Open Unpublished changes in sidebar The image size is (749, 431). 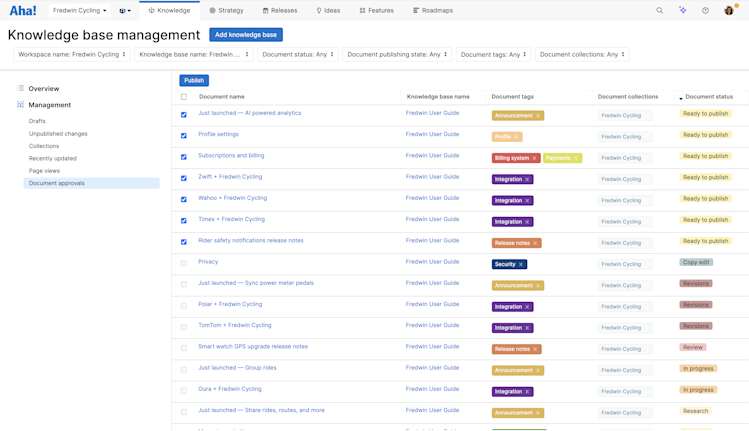(x=58, y=134)
